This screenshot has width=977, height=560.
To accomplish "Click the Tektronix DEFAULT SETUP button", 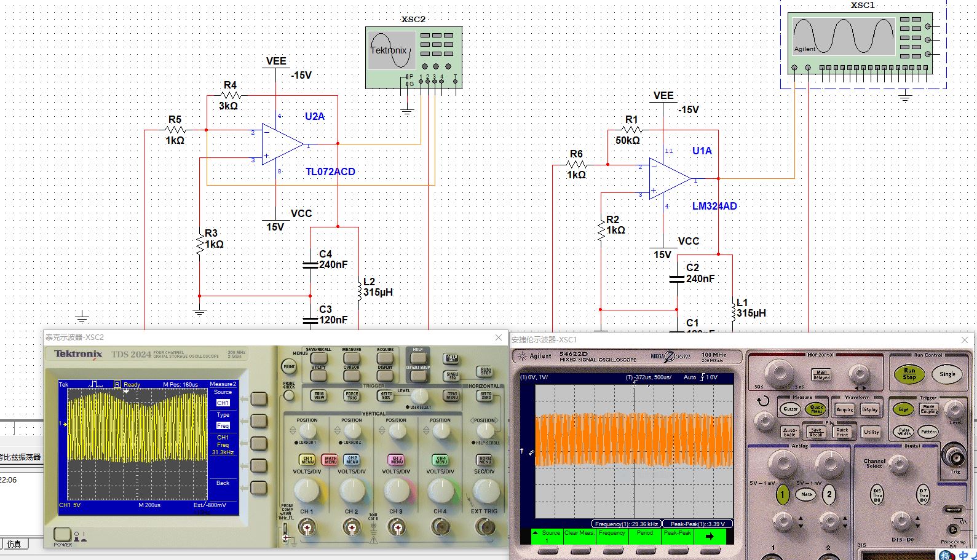I will point(417,374).
